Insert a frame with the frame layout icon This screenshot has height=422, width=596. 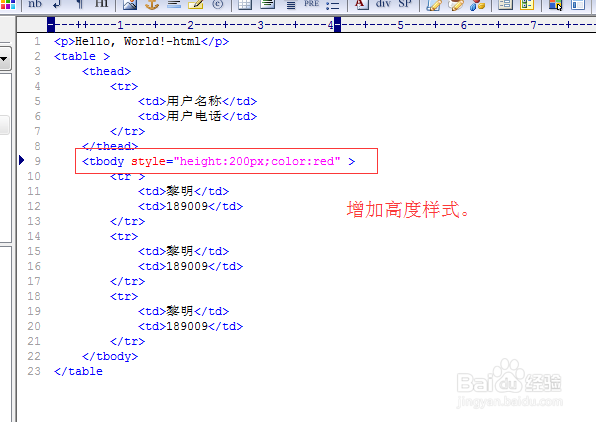[578, 5]
